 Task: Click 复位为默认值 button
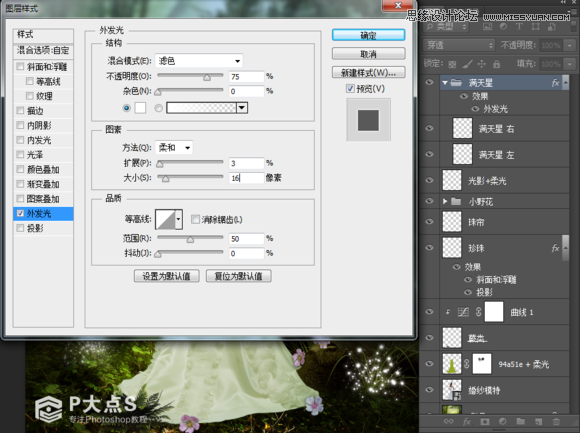239,276
